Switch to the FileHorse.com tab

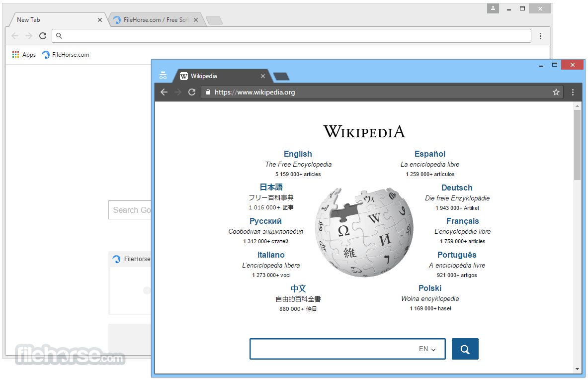pyautogui.click(x=157, y=20)
